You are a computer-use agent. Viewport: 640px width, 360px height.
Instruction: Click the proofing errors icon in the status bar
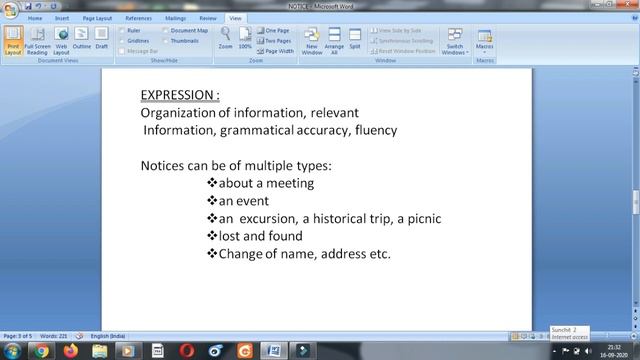pos(79,336)
